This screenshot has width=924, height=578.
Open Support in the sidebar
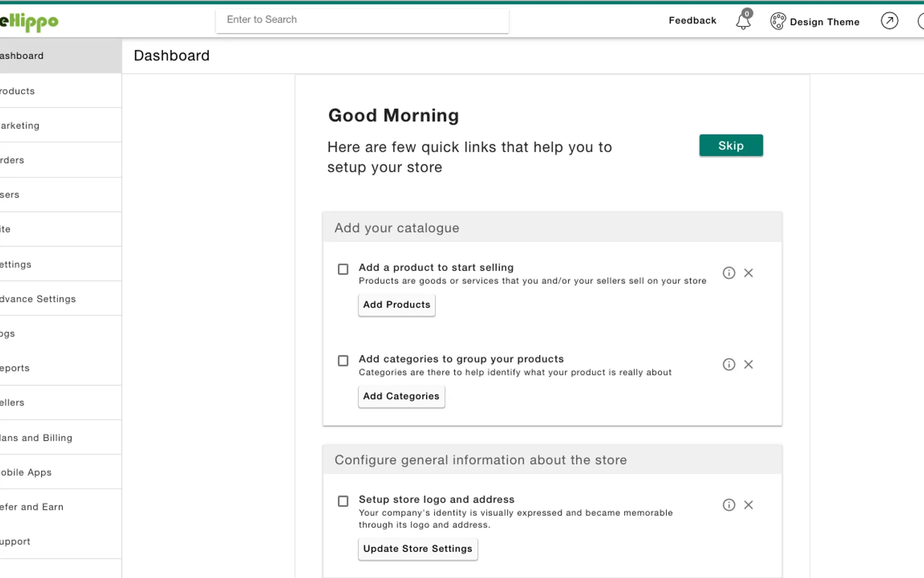[61, 542]
